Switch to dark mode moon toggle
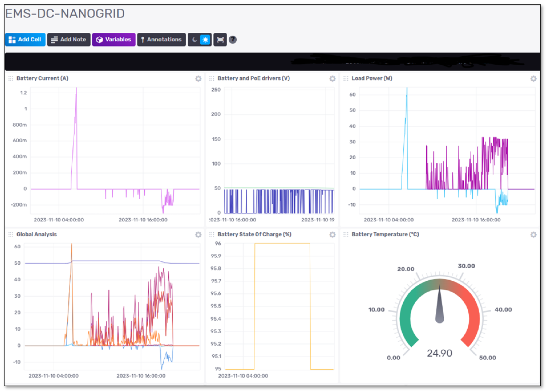Image resolution: width=547 pixels, height=392 pixels. [x=194, y=39]
